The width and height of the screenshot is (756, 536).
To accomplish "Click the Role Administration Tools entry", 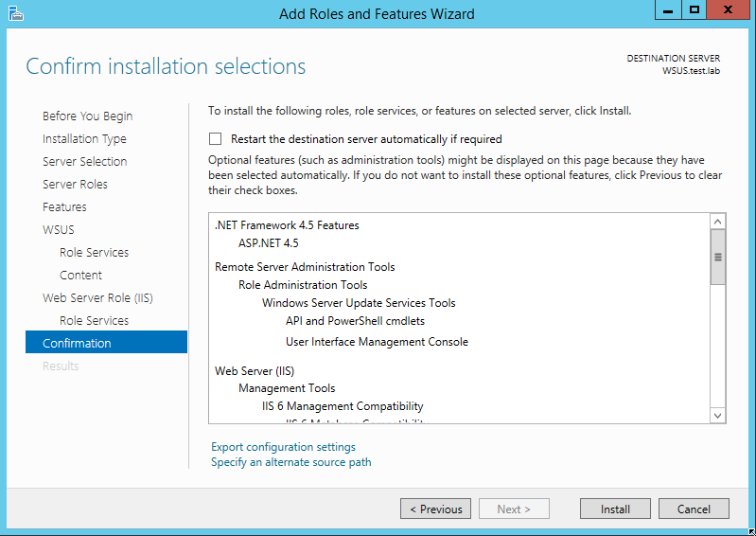I will (x=303, y=285).
